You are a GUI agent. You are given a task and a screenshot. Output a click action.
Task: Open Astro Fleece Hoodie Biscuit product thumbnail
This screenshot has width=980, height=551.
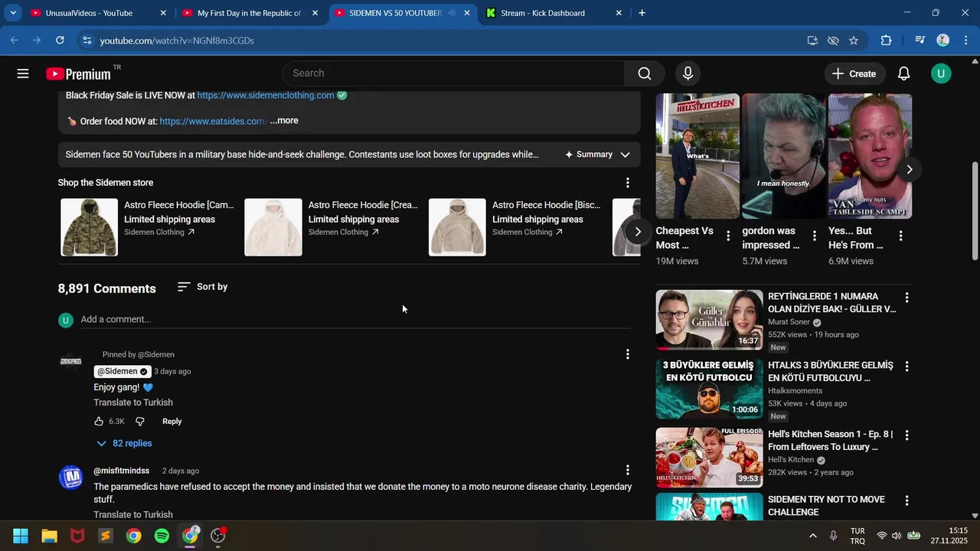coord(457,227)
